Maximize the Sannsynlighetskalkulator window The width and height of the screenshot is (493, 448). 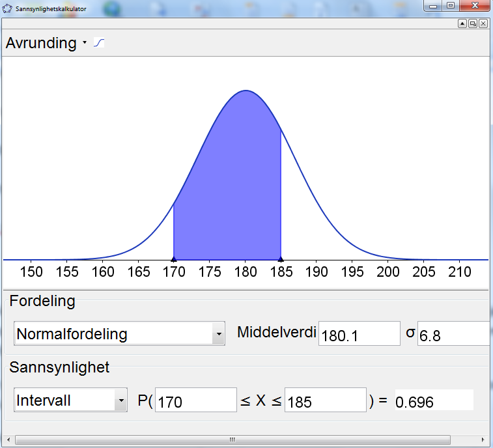click(x=451, y=6)
